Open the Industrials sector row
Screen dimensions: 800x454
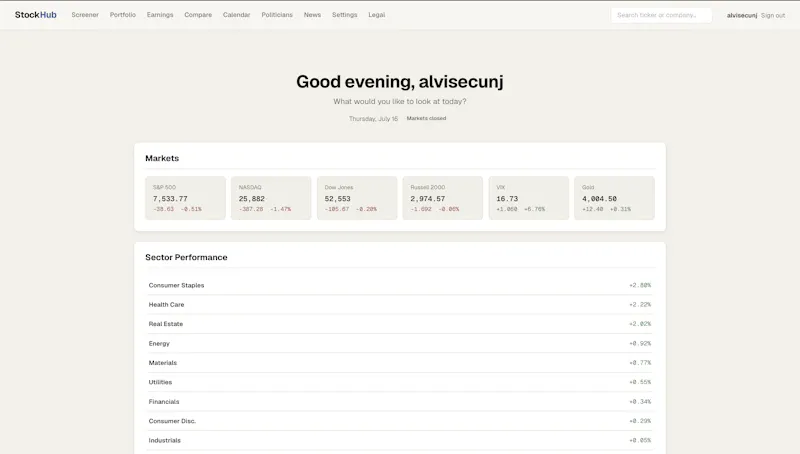click(399, 440)
